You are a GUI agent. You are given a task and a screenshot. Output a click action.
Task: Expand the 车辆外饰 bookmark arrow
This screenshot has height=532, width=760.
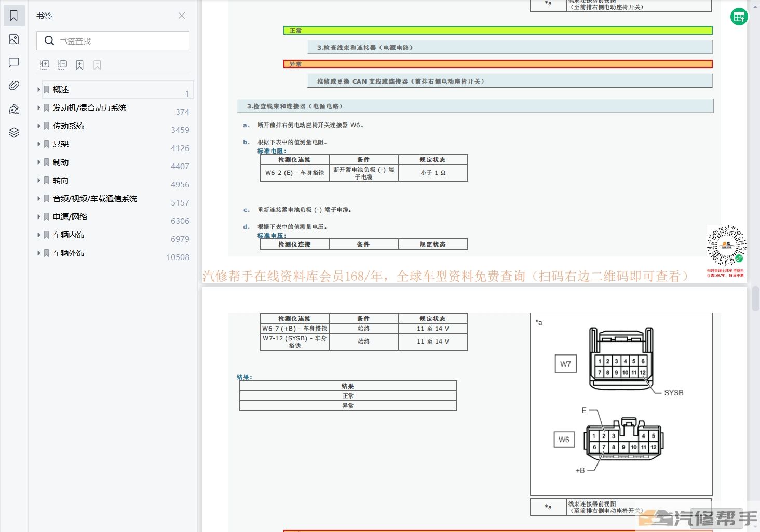(39, 253)
